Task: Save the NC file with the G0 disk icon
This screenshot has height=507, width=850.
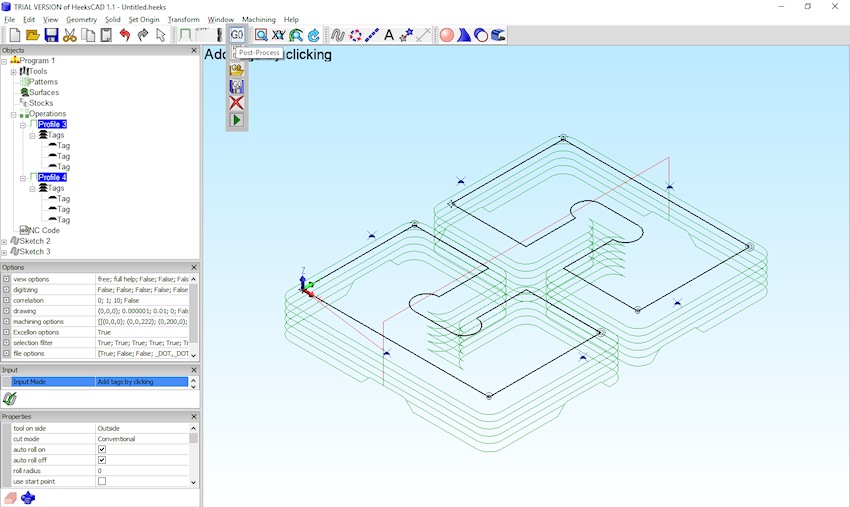Action: (237, 86)
